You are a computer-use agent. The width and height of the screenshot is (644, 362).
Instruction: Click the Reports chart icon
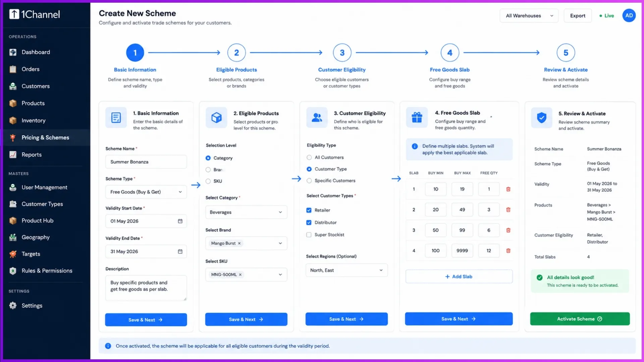(13, 155)
